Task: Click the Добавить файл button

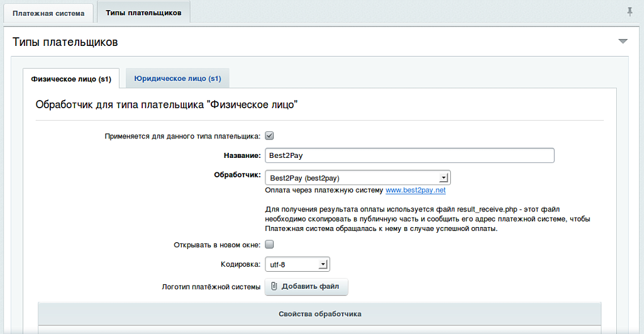Action: click(306, 286)
